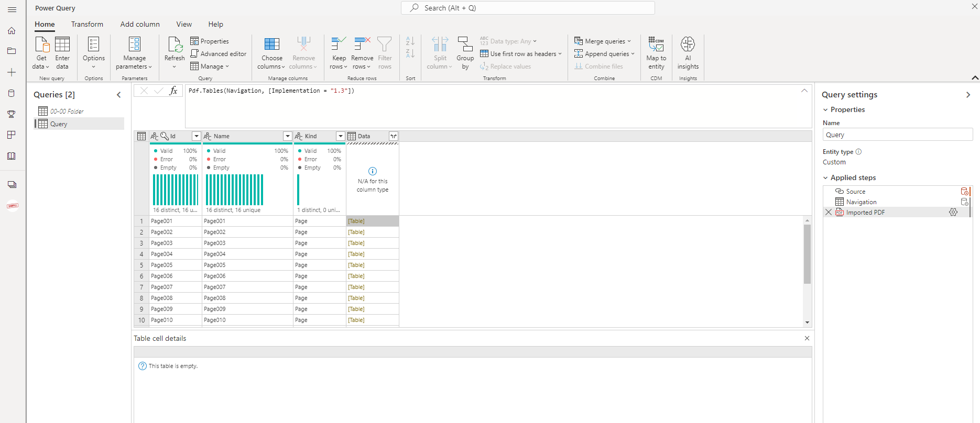The image size is (980, 423).
Task: Click the Home icon in left sidebar
Action: click(x=12, y=30)
